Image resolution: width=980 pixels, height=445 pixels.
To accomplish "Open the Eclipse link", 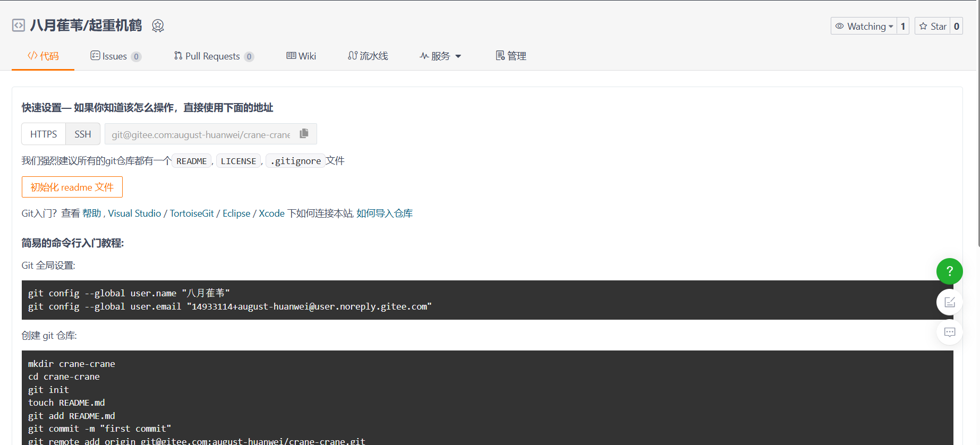I will 236,213.
